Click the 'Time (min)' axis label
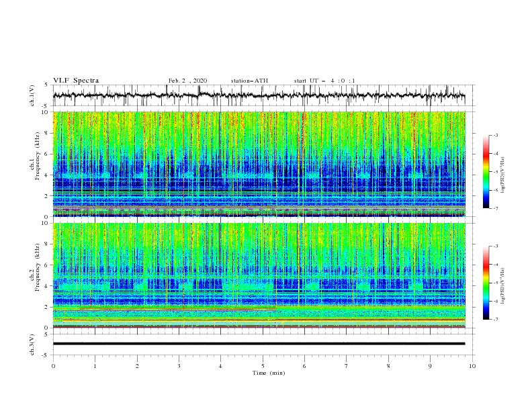Screen dimensions: 532x411 tap(269, 373)
